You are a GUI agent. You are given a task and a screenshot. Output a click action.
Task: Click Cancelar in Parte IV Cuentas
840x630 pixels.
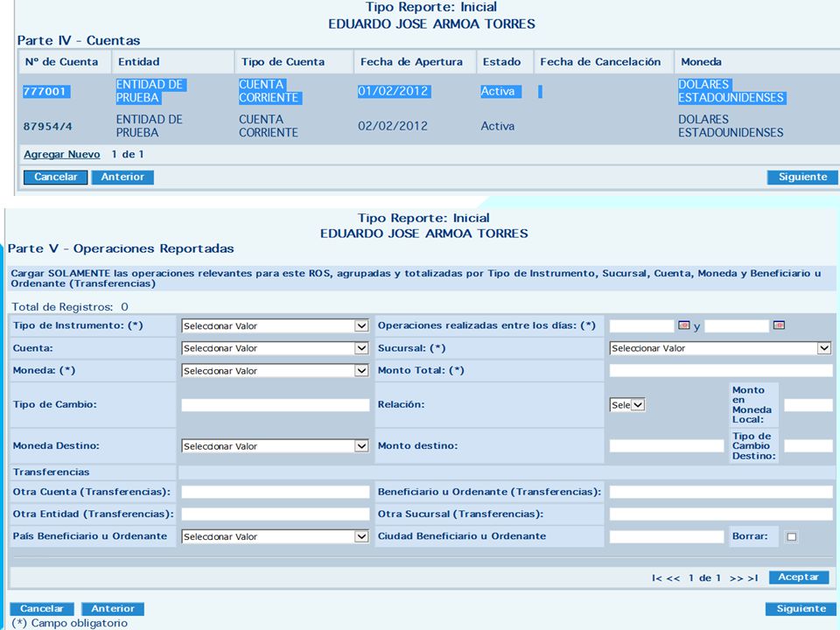56,178
